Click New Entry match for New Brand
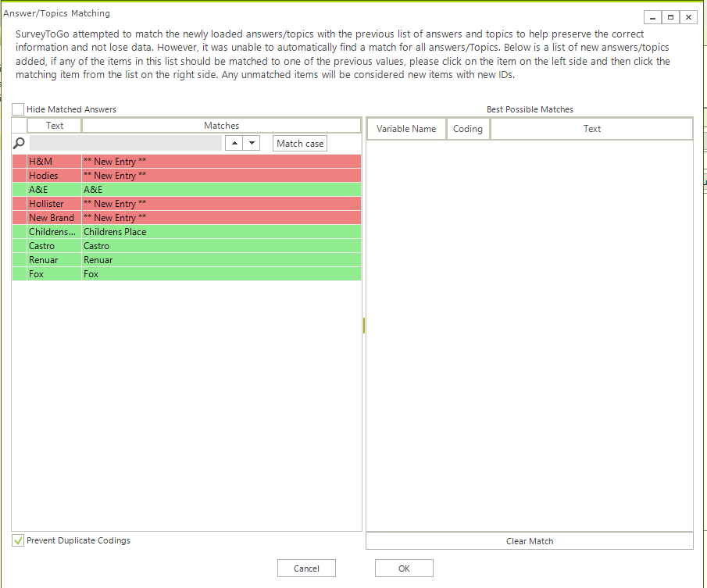Viewport: 707px width, 588px height. 221,218
